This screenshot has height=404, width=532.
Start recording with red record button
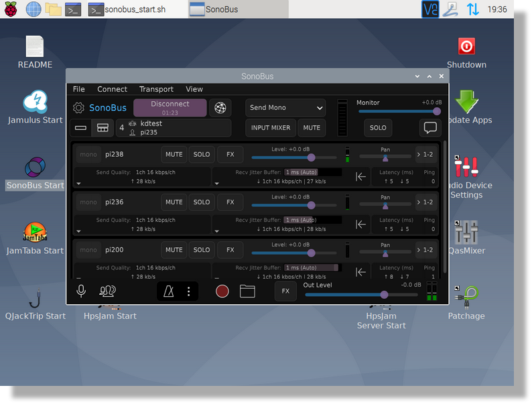tap(222, 291)
